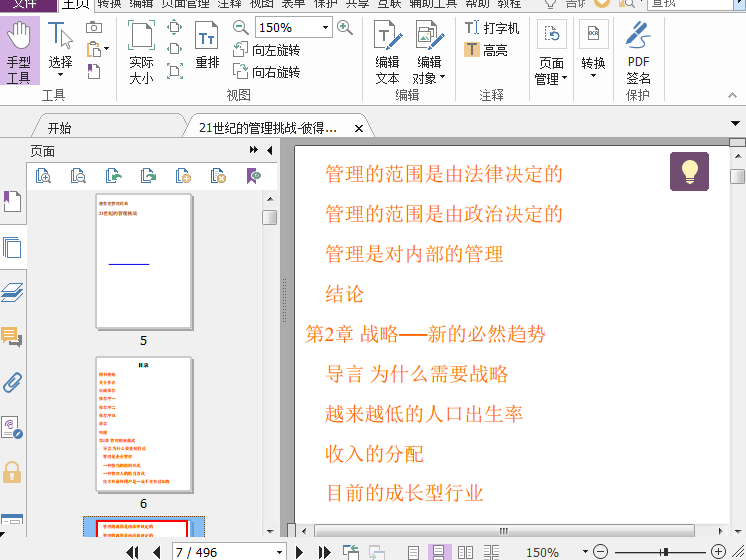
Task: Click status bar zoom in plus button
Action: (x=718, y=552)
